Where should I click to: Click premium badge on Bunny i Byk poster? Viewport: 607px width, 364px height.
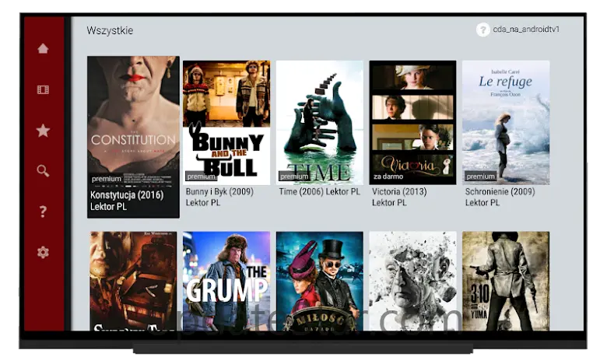pos(201,176)
